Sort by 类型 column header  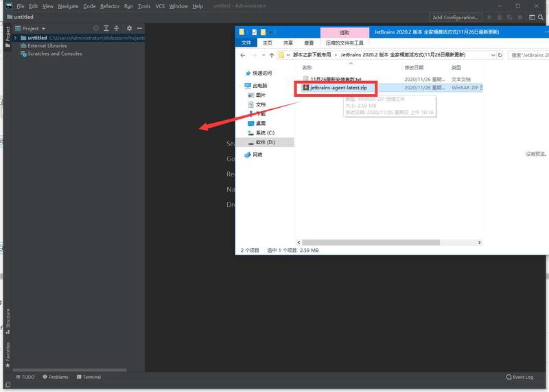(456, 67)
